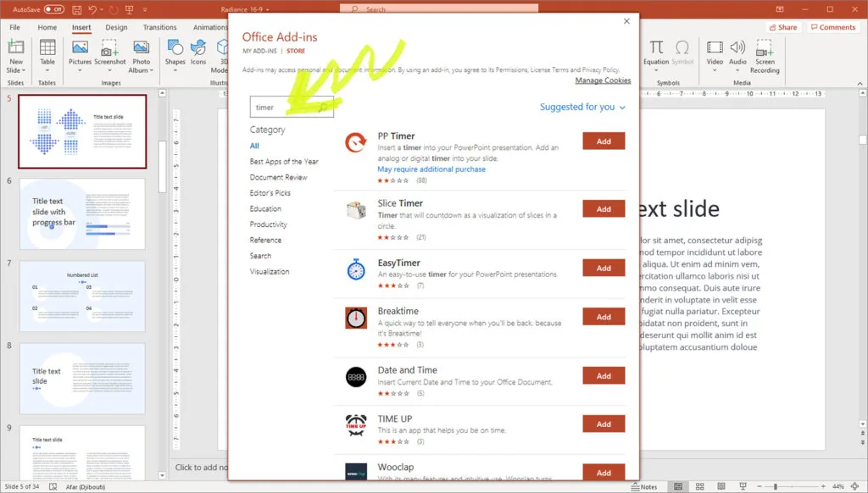Open May require additional purchase link
This screenshot has height=493, width=868.
click(x=431, y=169)
